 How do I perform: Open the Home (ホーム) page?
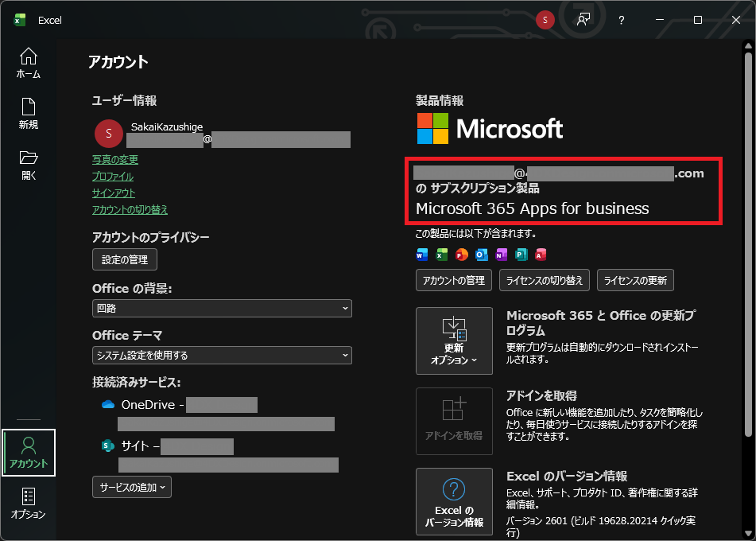(29, 63)
